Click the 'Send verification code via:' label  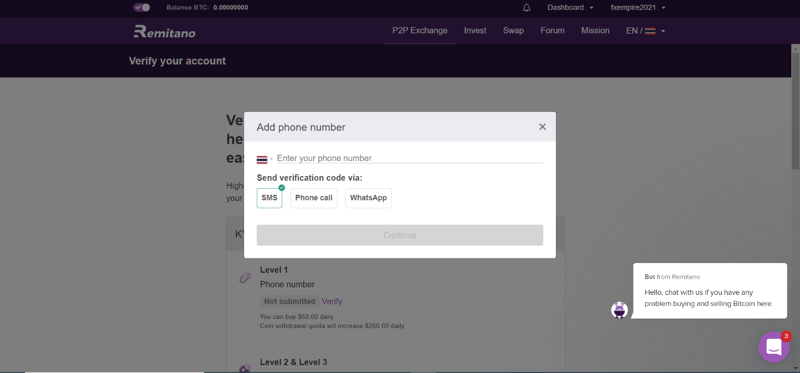(309, 178)
